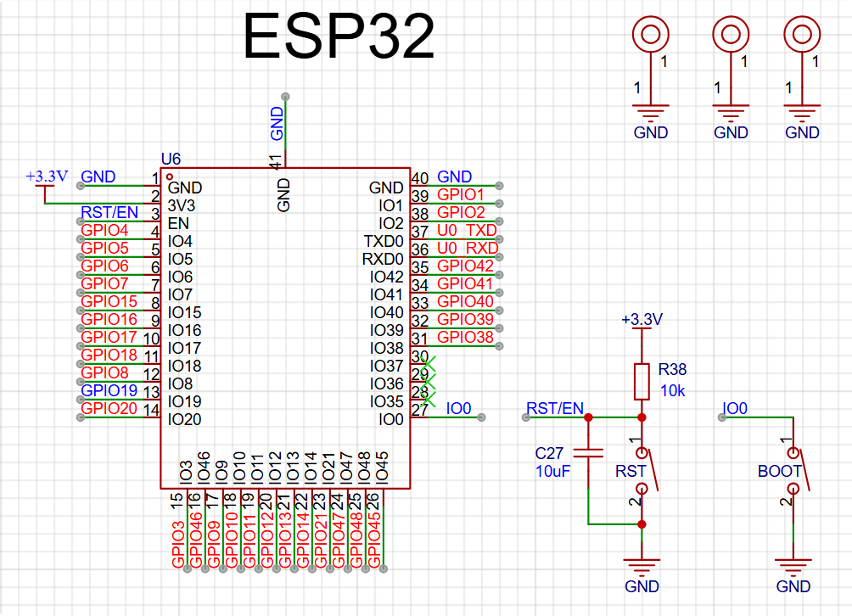
Task: Select the vertical GND net label on pin 41
Action: point(277,123)
